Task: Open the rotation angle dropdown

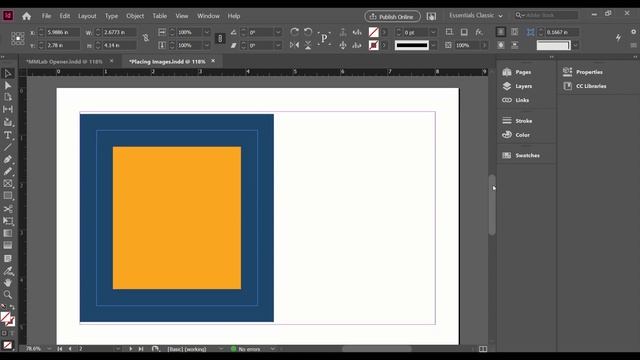Action: [278, 32]
